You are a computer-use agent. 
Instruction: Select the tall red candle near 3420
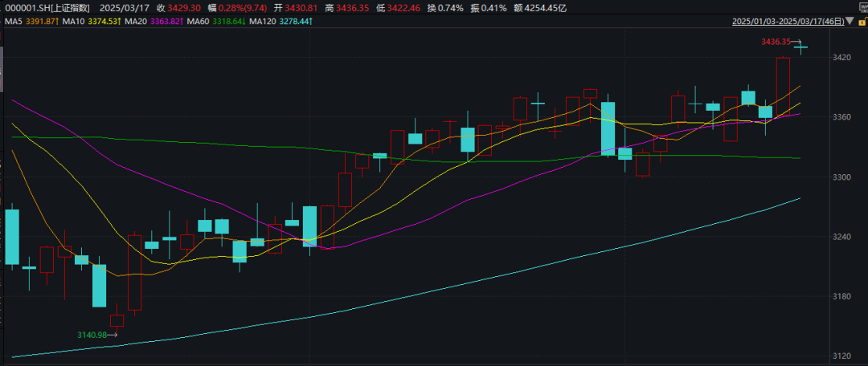tap(783, 87)
